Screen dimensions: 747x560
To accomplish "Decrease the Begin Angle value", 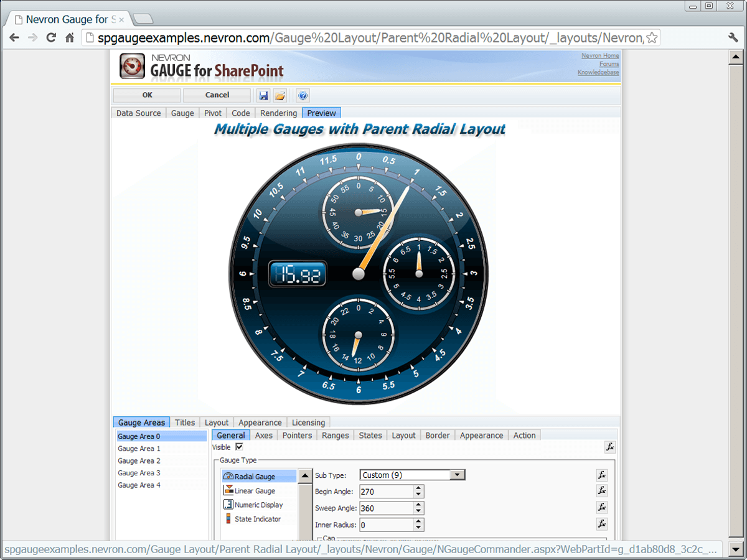I will click(418, 495).
